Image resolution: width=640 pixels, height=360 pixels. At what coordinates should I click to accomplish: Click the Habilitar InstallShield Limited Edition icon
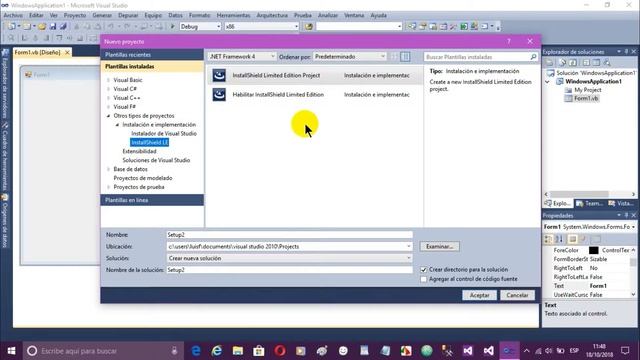(x=219, y=94)
